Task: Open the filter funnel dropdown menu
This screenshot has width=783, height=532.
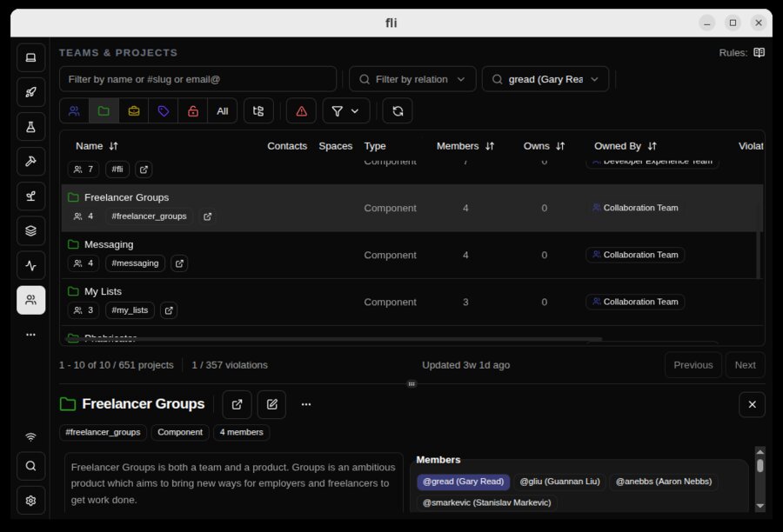Action: pyautogui.click(x=345, y=110)
